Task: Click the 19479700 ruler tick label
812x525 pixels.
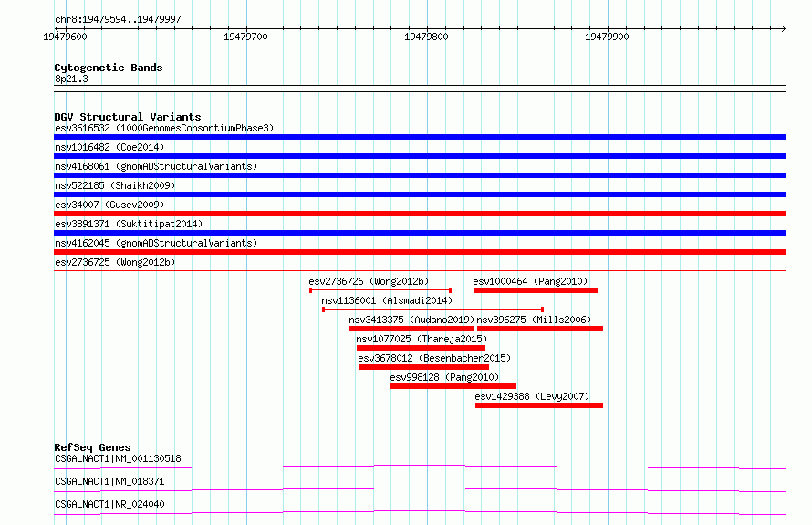Action: [245, 37]
